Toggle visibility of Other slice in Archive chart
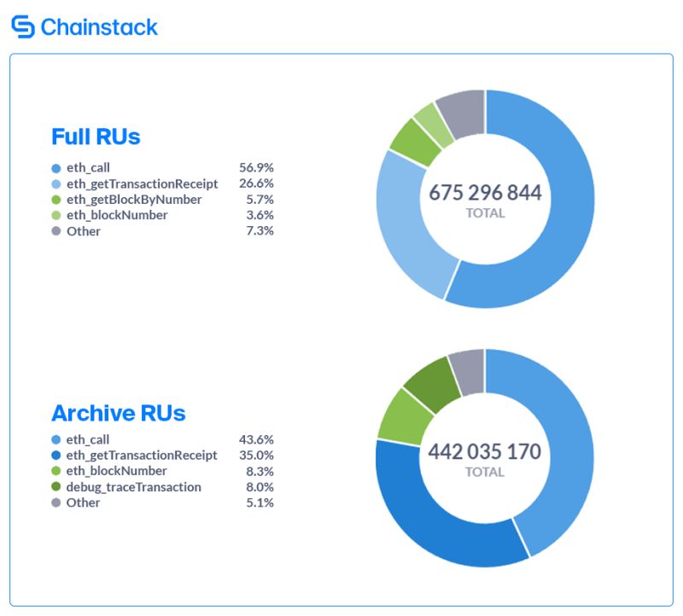 [55, 503]
